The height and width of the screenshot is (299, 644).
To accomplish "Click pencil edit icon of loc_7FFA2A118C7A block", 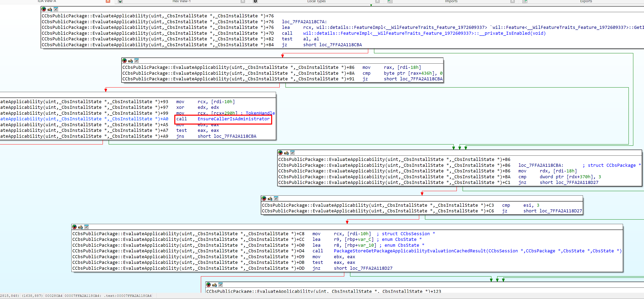I will [x=50, y=9].
